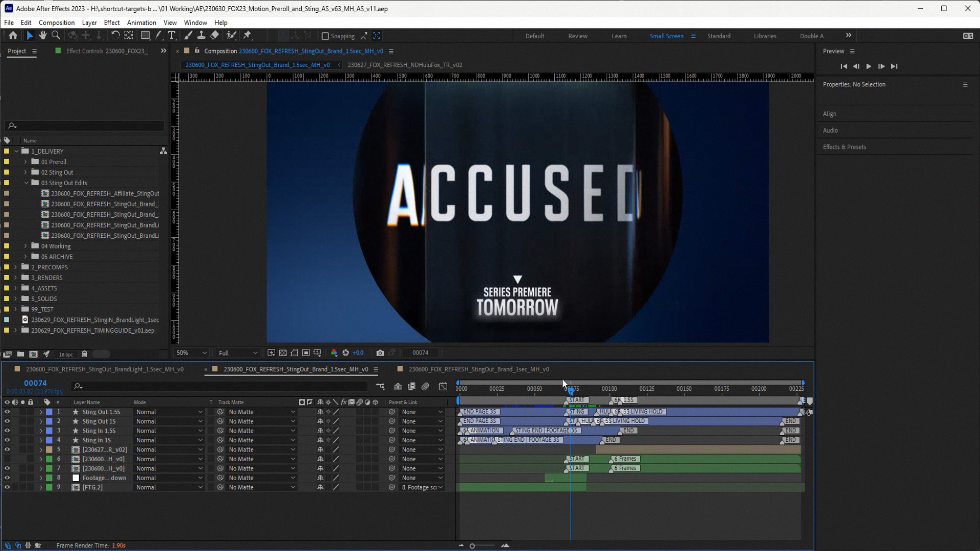
Task: Click the yellow label swatch for 1_DELIVERY
Action: 7,151
